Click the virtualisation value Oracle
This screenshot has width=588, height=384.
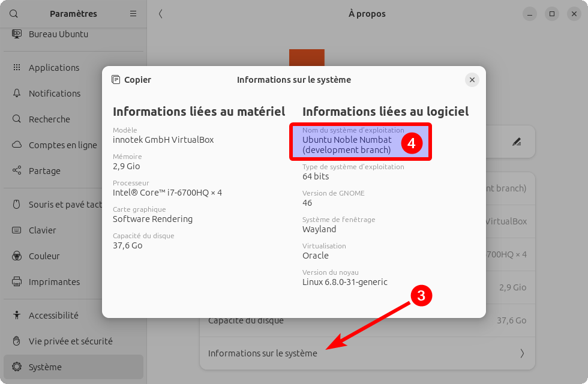316,256
